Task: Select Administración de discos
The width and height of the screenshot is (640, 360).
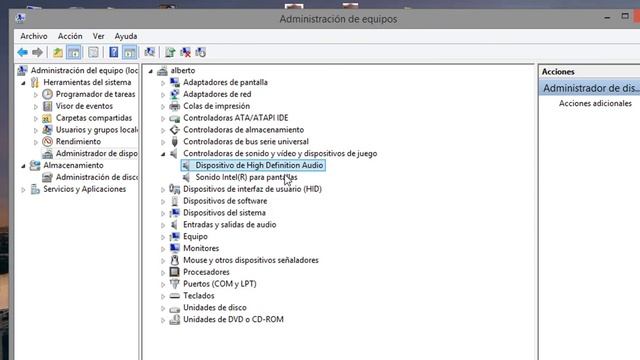Action: point(97,177)
